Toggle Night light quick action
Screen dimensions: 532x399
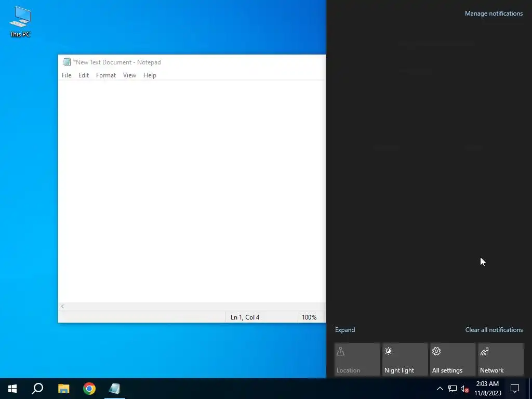[405, 360]
